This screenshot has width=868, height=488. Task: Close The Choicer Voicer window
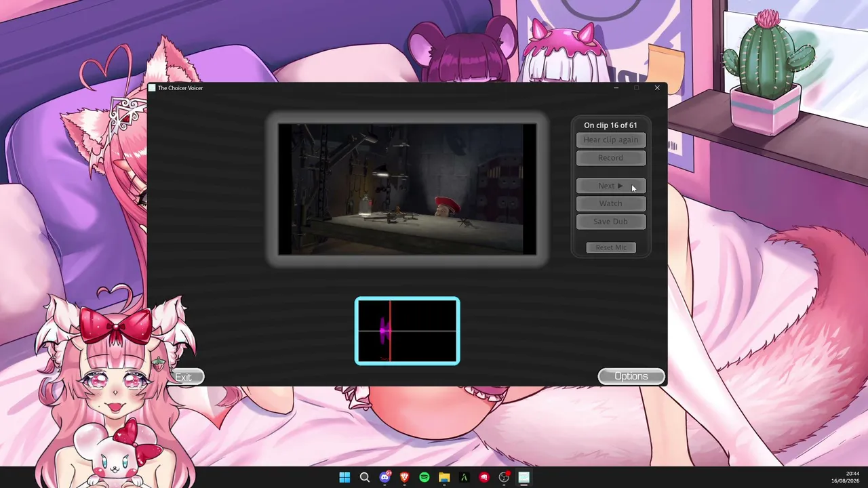657,88
